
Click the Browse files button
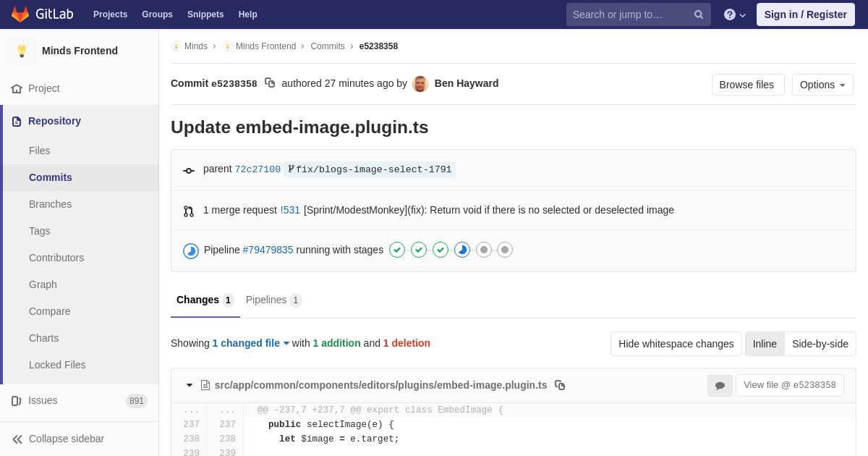pos(748,85)
